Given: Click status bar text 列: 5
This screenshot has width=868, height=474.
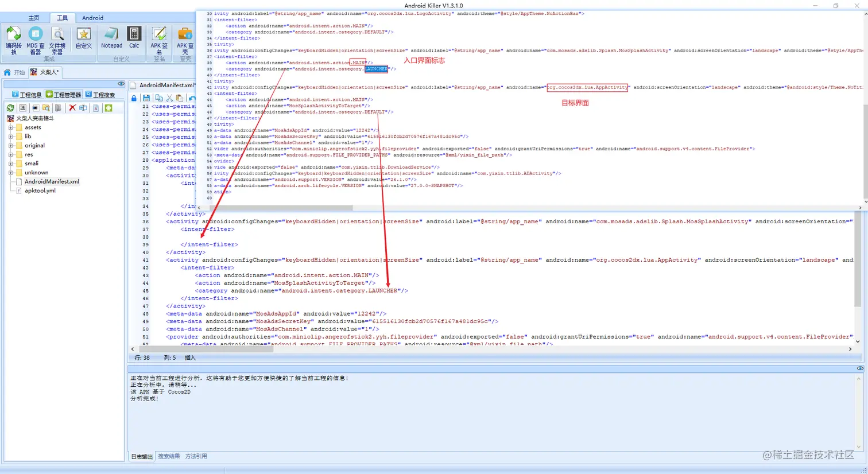Looking at the screenshot, I should point(169,358).
